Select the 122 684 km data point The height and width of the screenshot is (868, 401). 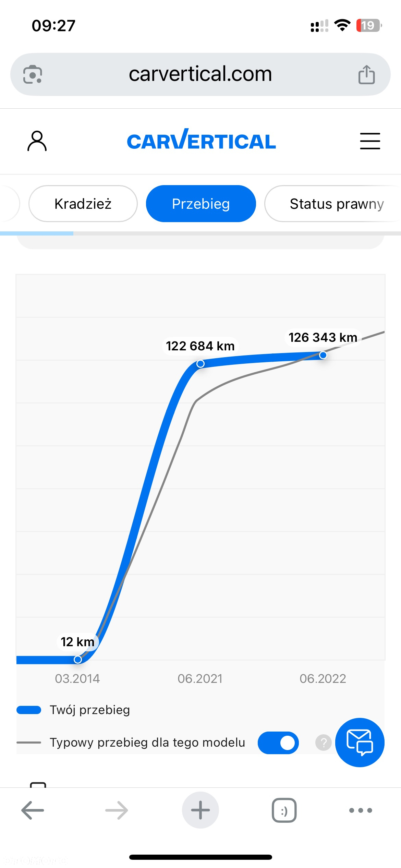click(200, 364)
